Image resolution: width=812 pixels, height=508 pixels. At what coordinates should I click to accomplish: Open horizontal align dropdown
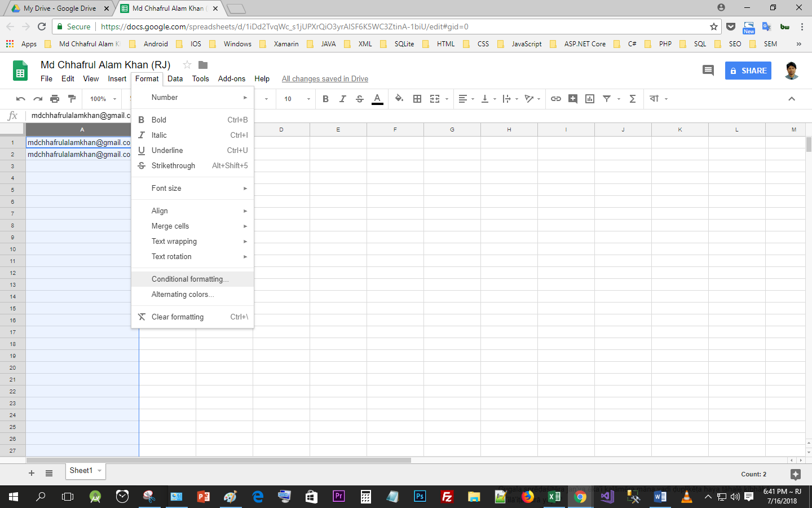[466, 99]
